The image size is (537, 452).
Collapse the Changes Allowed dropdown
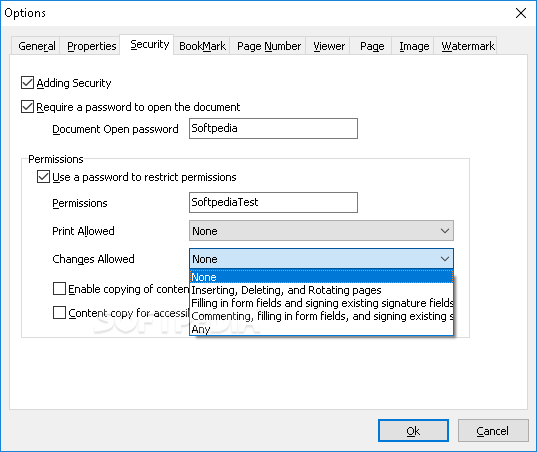pyautogui.click(x=321, y=259)
